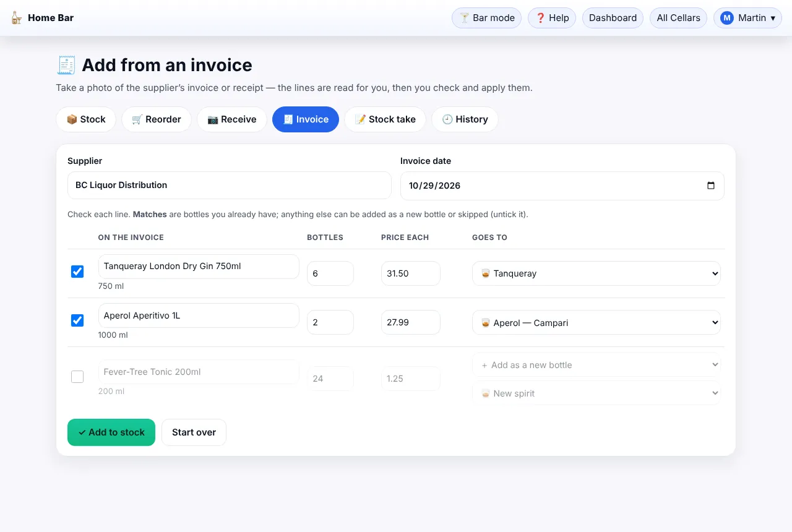Click the Home Bar bottle logo icon

coord(16,18)
